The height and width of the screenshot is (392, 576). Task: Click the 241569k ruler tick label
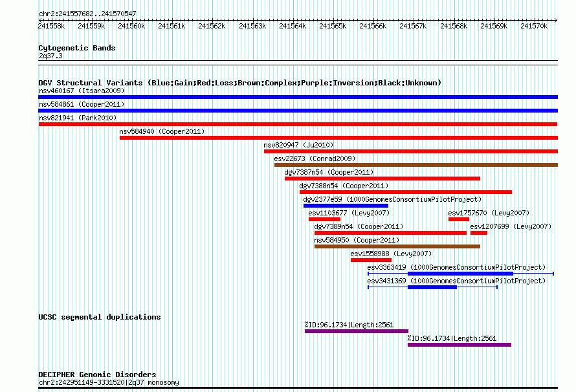[494, 26]
